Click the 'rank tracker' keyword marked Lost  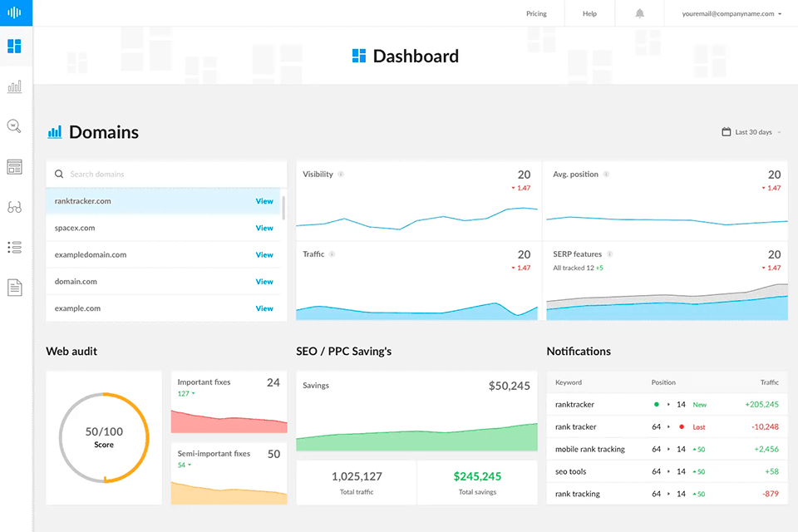(x=575, y=427)
